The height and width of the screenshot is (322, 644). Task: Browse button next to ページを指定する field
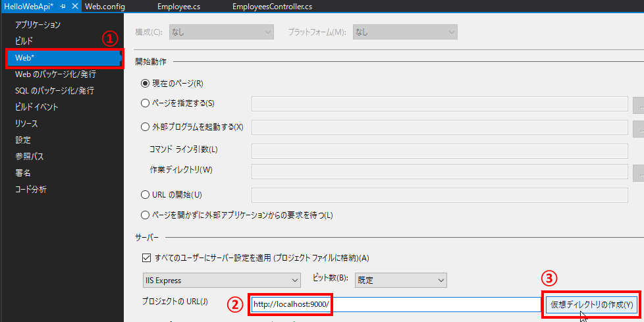[639, 105]
